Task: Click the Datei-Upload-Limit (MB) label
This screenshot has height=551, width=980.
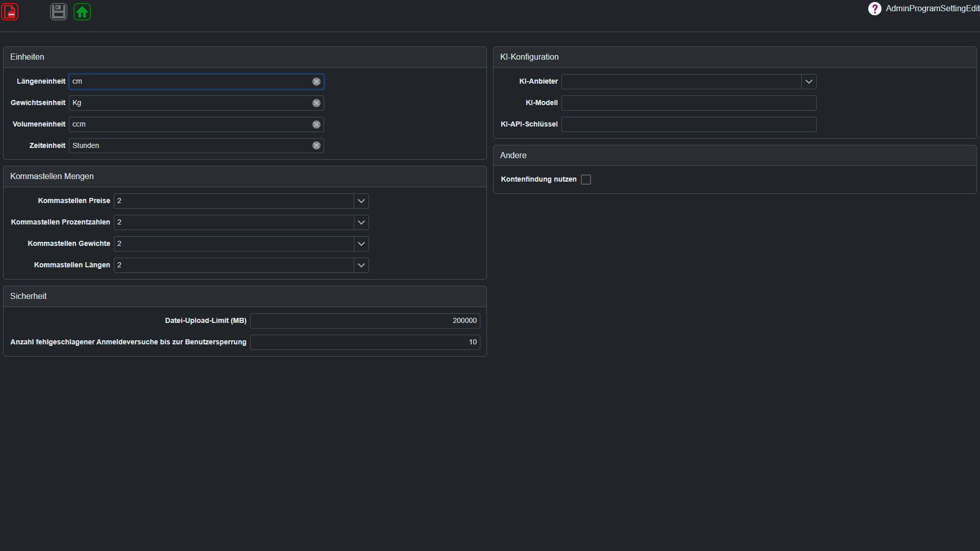Action: click(x=206, y=321)
